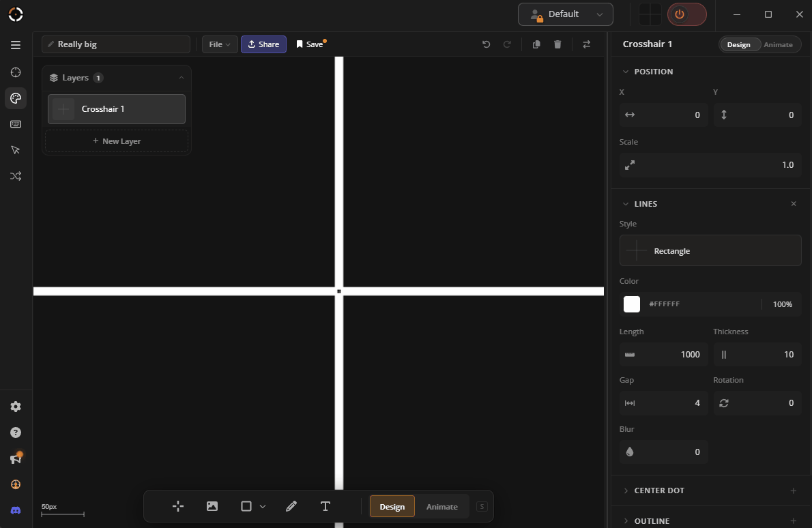Delete with the trash icon
The height and width of the screenshot is (528, 812).
click(x=557, y=44)
